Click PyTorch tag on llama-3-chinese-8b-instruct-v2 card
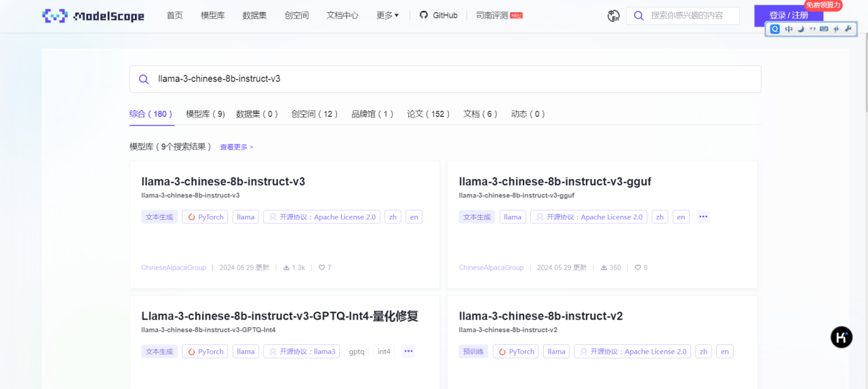This screenshot has height=389, width=868. (x=515, y=352)
